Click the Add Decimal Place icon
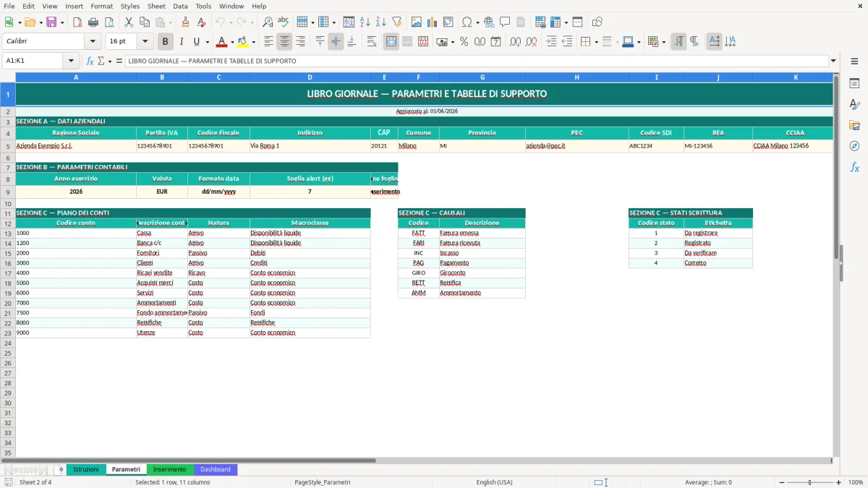The width and height of the screenshot is (868, 488). click(515, 42)
